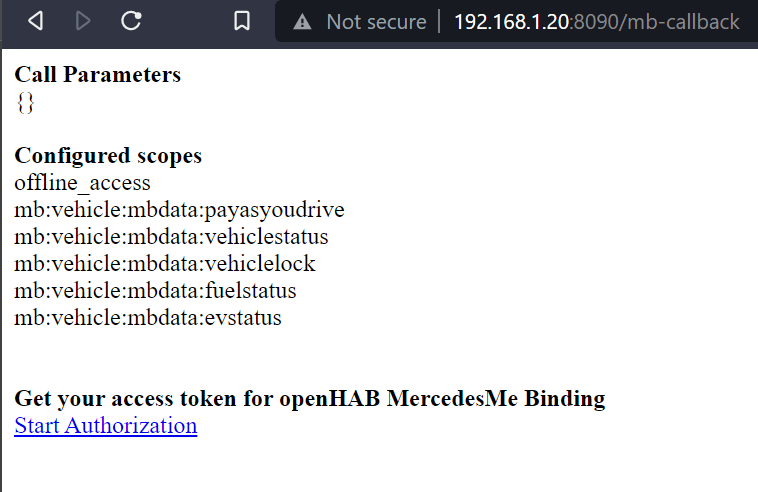Click the empty braces under Call Parameters

point(25,101)
